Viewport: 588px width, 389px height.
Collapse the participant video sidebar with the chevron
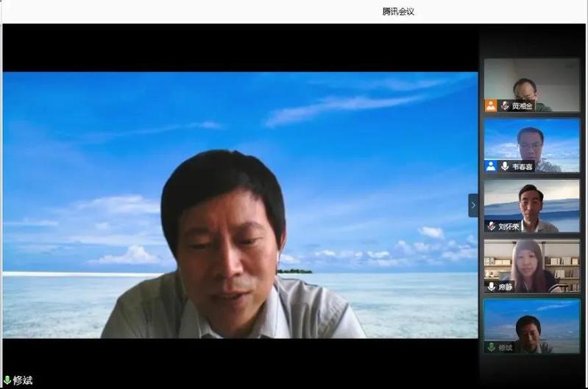[472, 206]
